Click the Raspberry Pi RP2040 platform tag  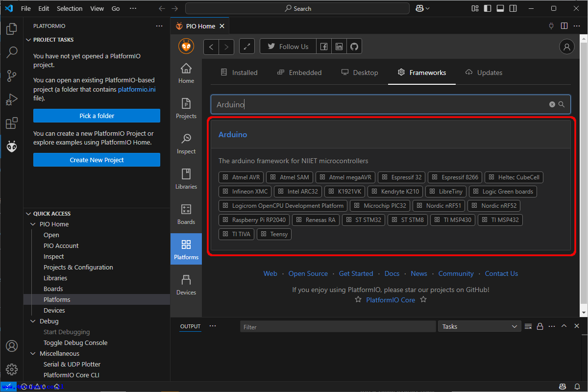point(254,220)
